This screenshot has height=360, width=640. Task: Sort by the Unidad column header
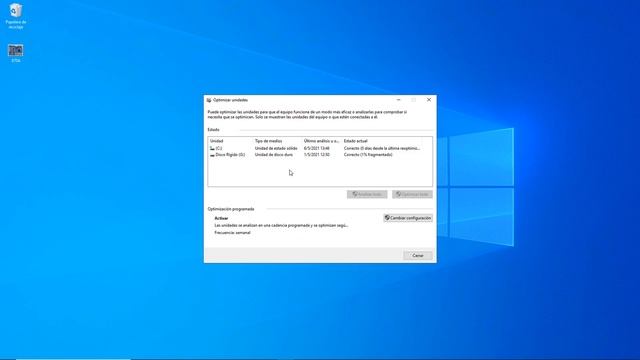click(217, 141)
